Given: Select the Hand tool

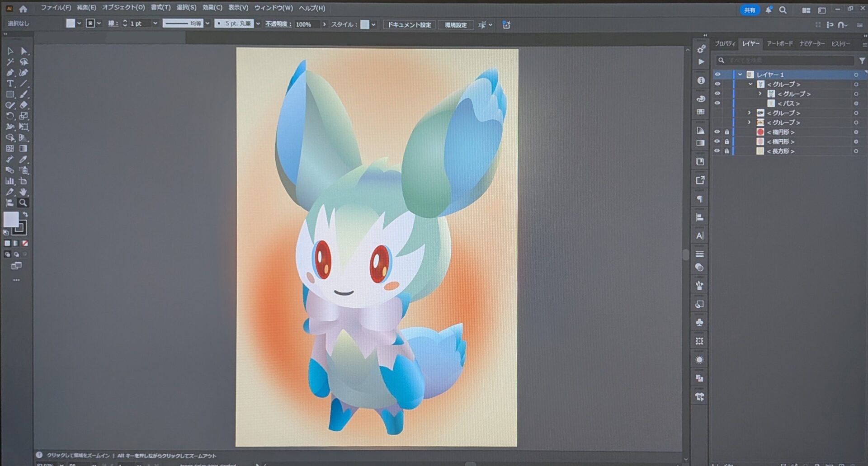Looking at the screenshot, I should (x=23, y=192).
